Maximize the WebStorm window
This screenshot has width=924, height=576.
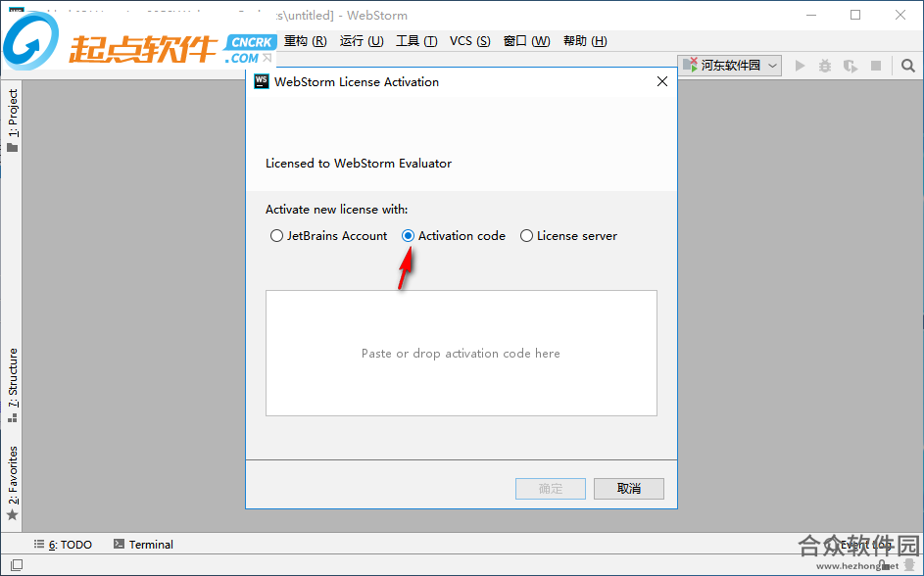click(x=855, y=15)
